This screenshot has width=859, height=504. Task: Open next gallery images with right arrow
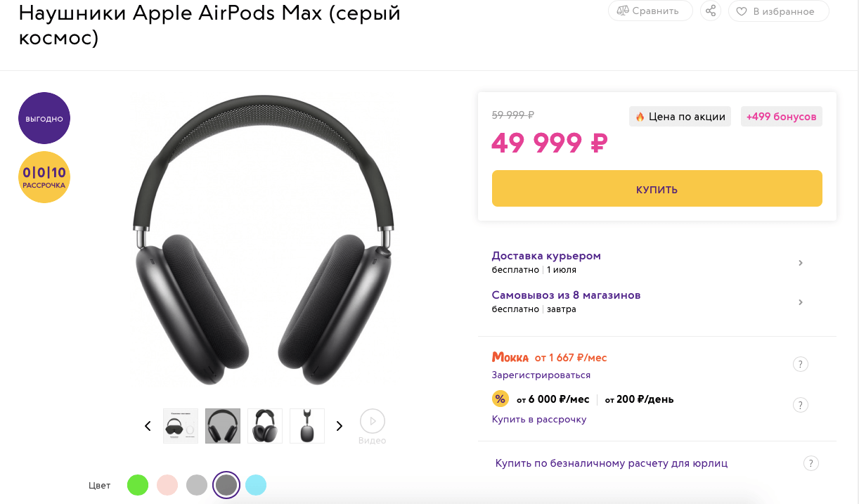point(339,425)
